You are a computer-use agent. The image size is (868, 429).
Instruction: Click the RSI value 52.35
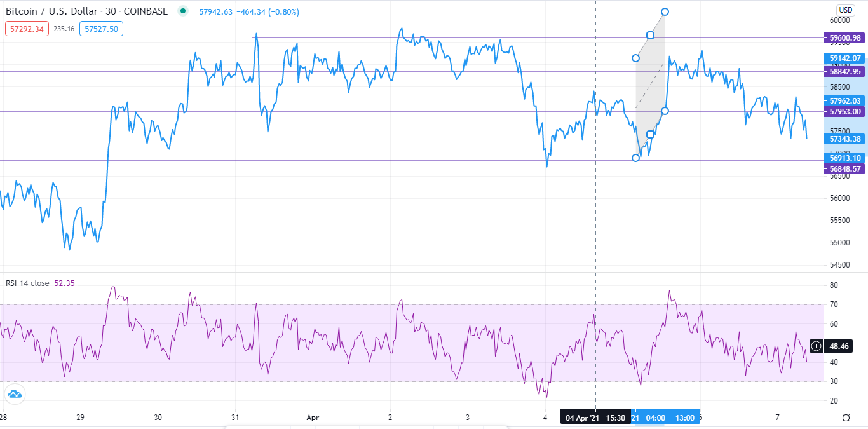[x=64, y=283]
